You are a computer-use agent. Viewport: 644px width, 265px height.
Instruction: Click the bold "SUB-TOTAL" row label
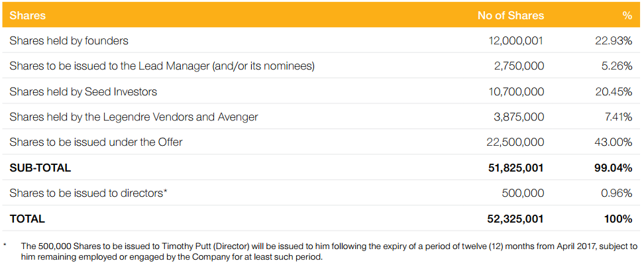pos(40,168)
